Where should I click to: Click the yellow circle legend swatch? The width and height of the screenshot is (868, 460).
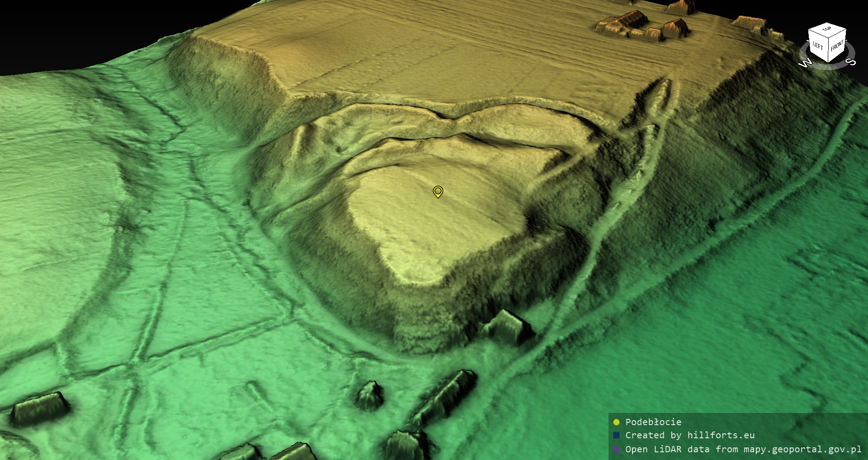616,422
